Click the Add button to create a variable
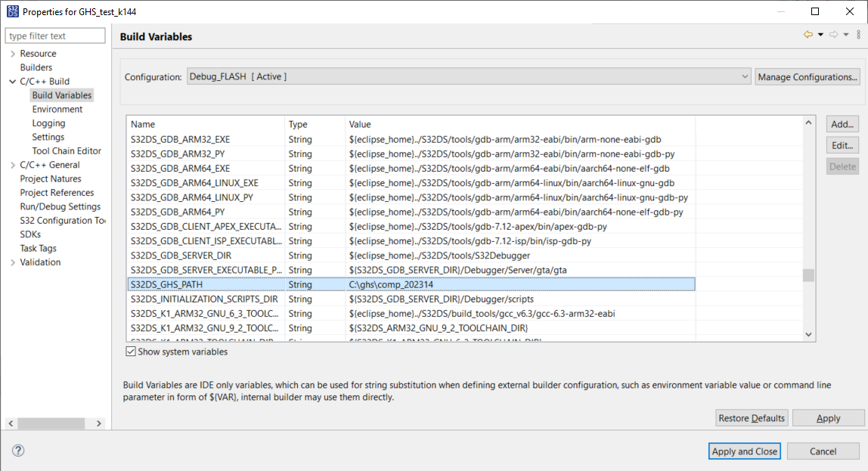 842,124
